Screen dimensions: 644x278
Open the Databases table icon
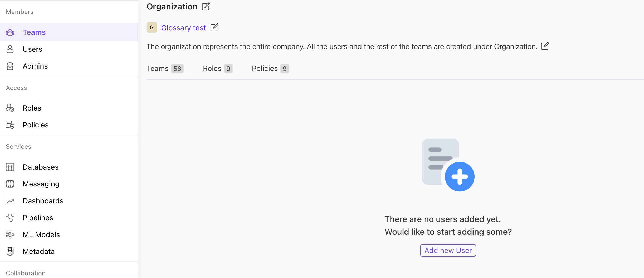[10, 167]
